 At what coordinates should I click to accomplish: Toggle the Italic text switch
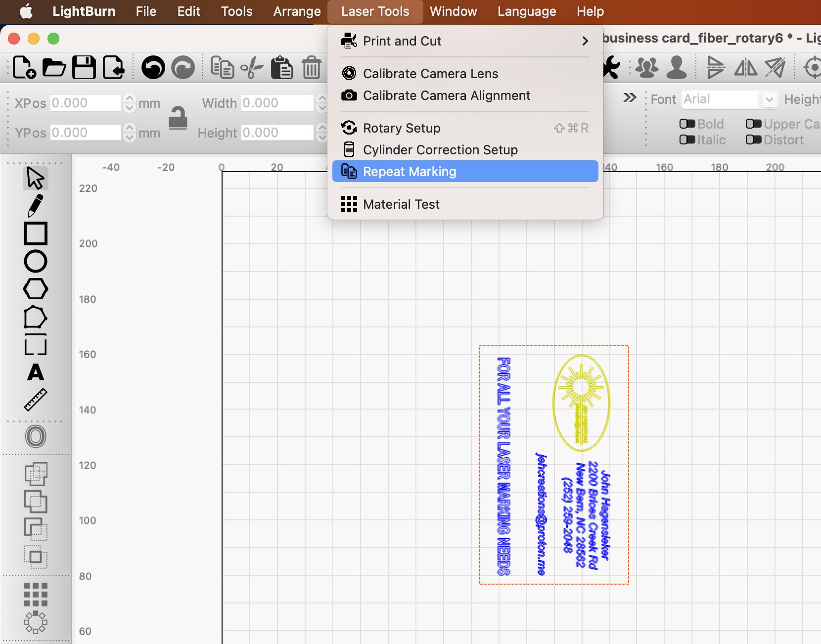point(687,140)
